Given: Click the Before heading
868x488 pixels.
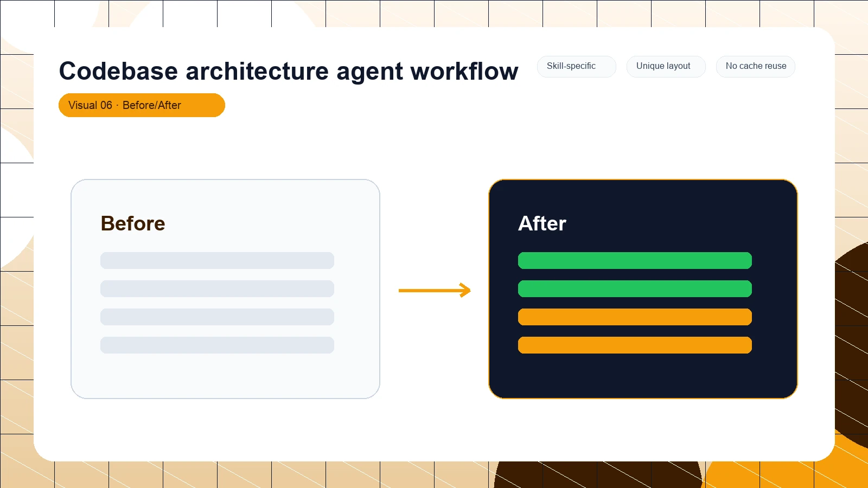Looking at the screenshot, I should pyautogui.click(x=133, y=223).
